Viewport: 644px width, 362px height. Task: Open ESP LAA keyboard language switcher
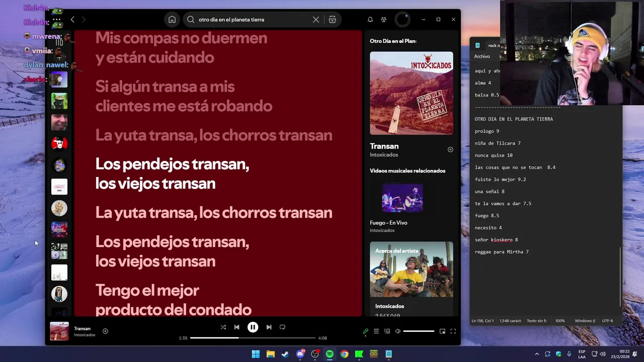coord(582,354)
